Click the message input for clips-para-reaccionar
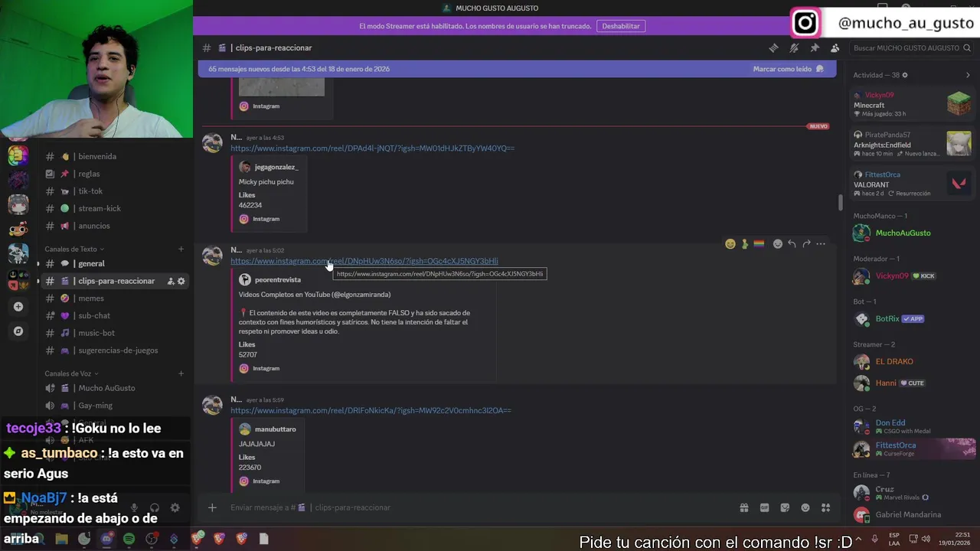Screen dimensions: 980x551 (x=479, y=507)
